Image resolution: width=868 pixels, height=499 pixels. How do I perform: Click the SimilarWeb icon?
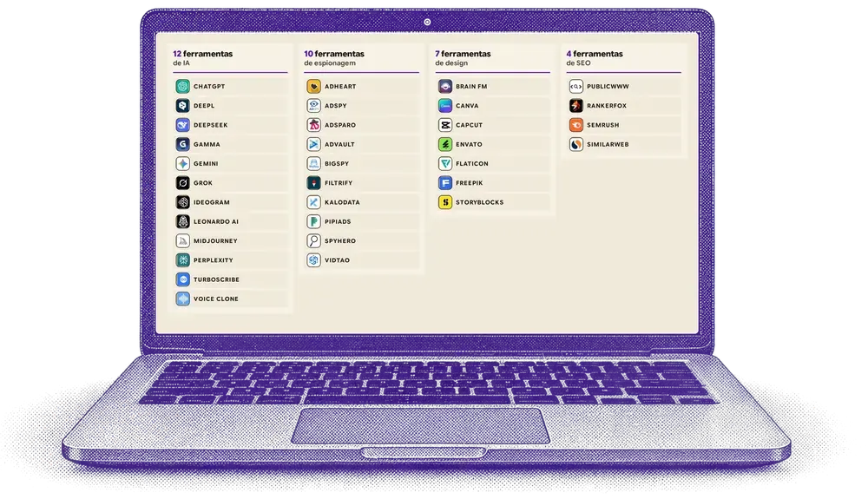coord(576,144)
